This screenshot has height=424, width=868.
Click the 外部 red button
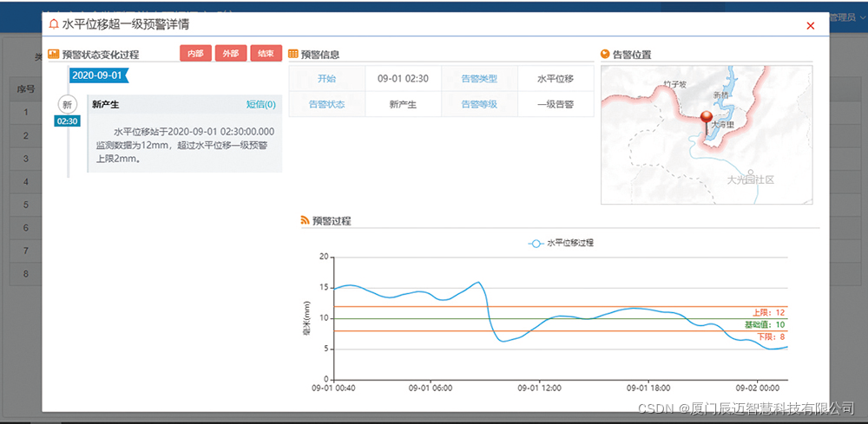231,54
